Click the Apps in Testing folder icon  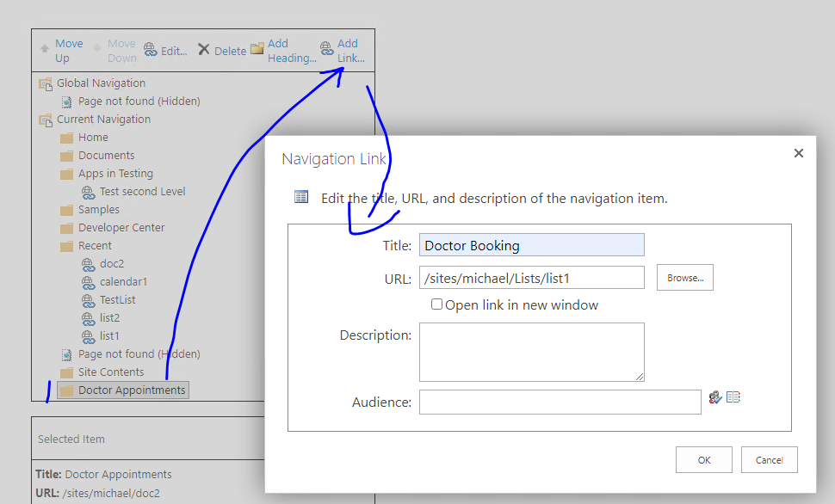click(x=66, y=175)
